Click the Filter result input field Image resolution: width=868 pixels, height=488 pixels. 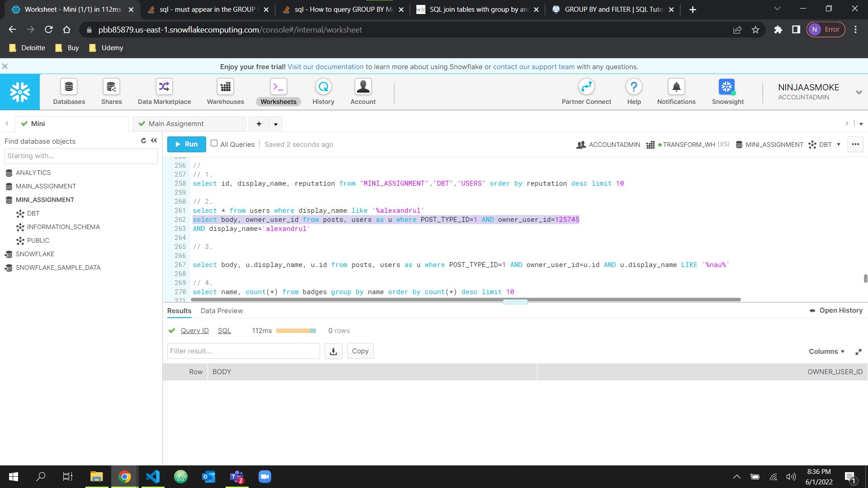click(243, 351)
